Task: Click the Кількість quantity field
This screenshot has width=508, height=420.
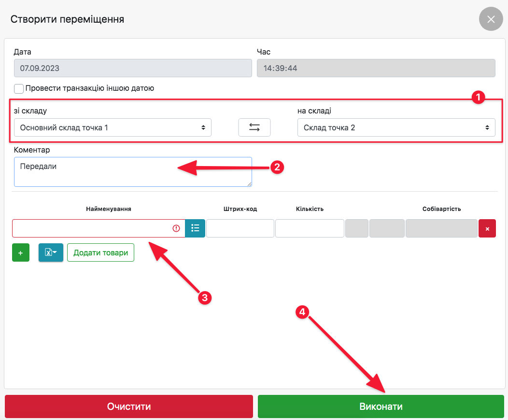Action: click(310, 228)
